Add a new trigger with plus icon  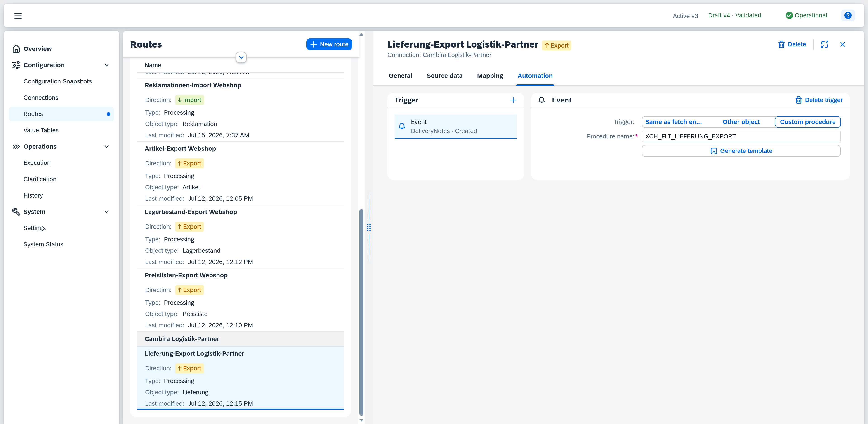coord(513,100)
